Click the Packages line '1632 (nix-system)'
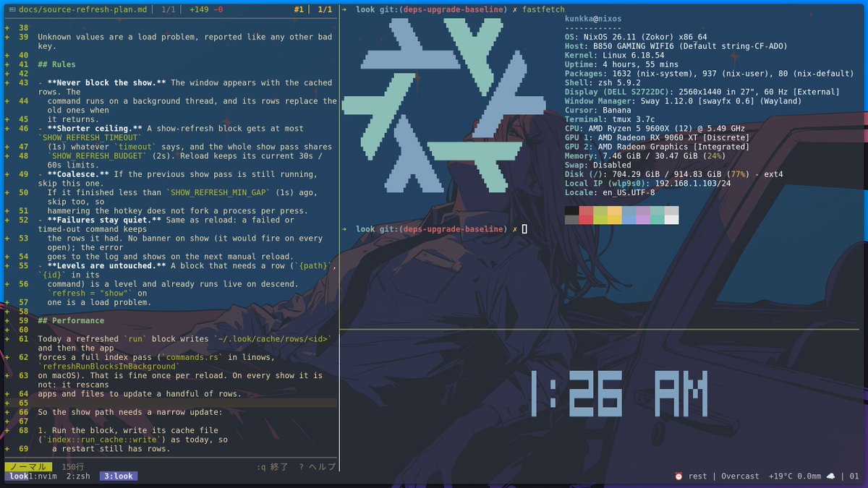Viewport: 868px width, 488px height. pos(710,74)
